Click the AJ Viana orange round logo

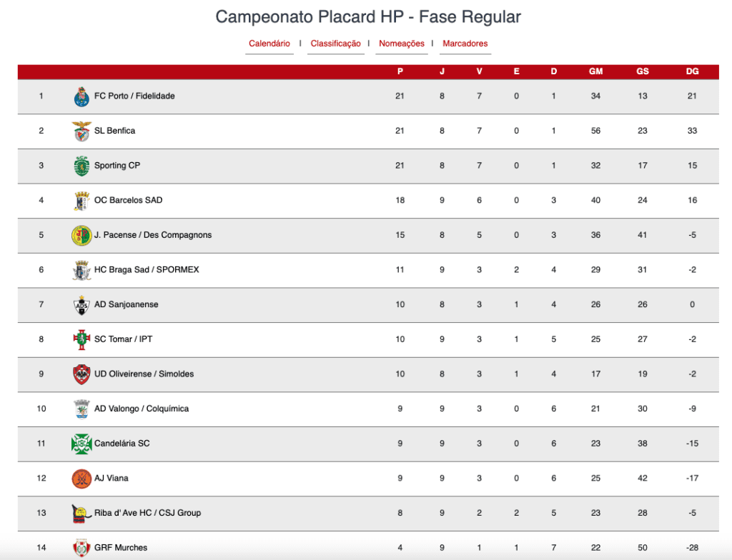coord(81,479)
